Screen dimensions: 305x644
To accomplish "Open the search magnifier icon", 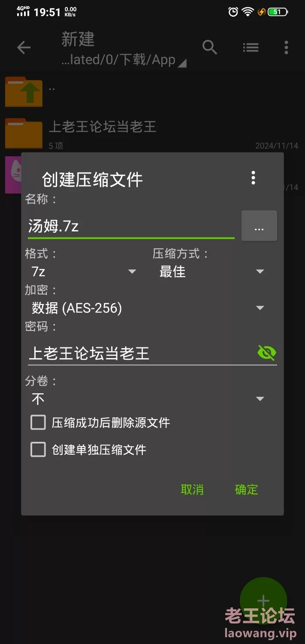I will pos(210,47).
